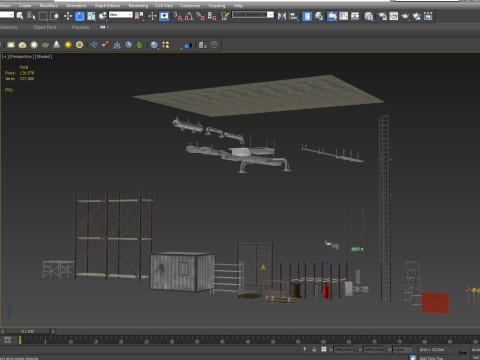Click the Select and Place tool icon
This screenshot has height=360, width=480.
[103, 16]
